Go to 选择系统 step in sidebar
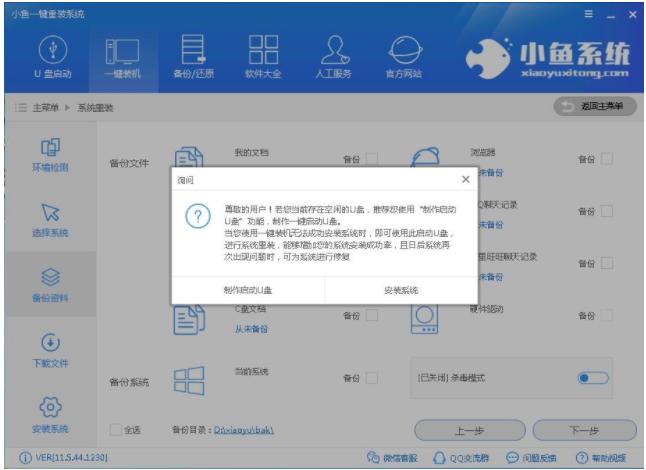 [x=50, y=220]
